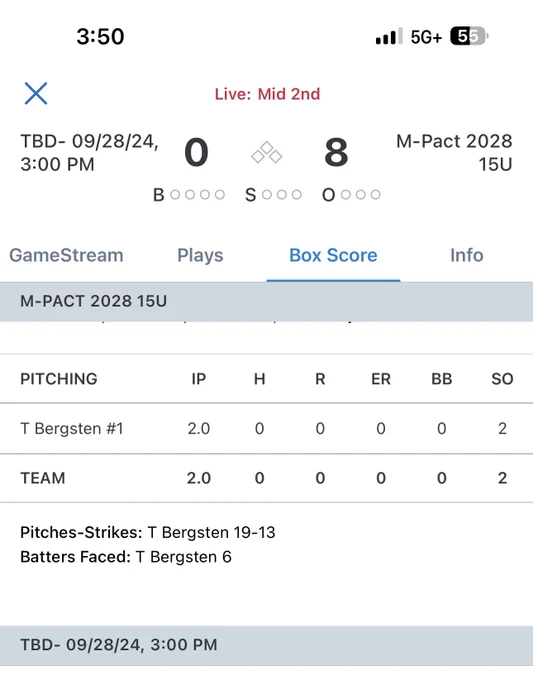Tap the M-Pact 2028 15U team name

click(454, 153)
